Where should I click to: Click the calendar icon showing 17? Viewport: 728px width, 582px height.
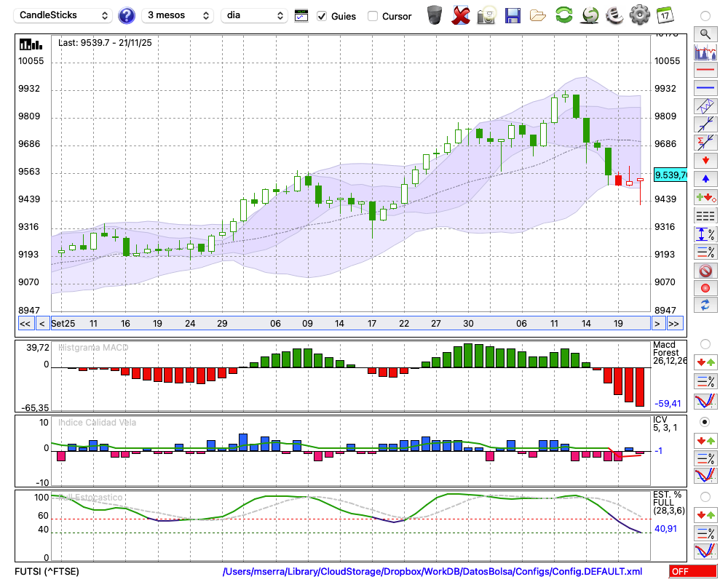click(665, 15)
